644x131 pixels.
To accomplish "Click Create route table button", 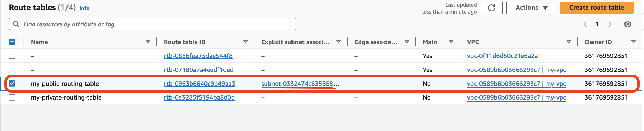I will [597, 8].
